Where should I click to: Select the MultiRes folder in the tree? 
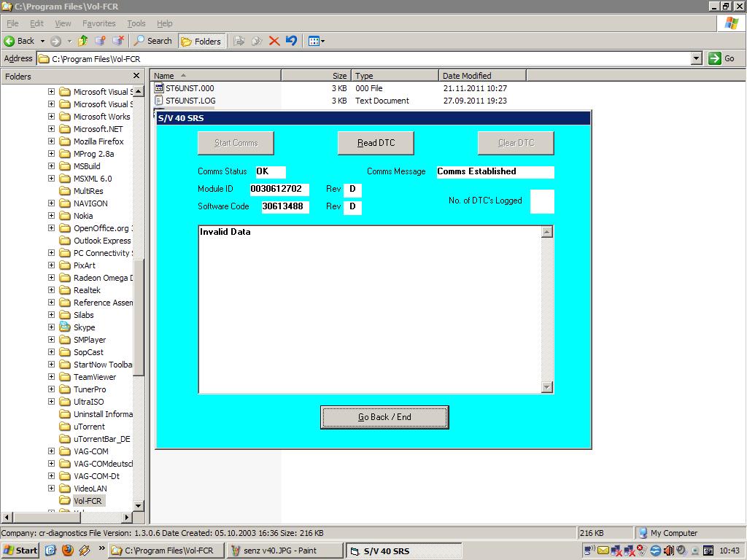coord(88,191)
